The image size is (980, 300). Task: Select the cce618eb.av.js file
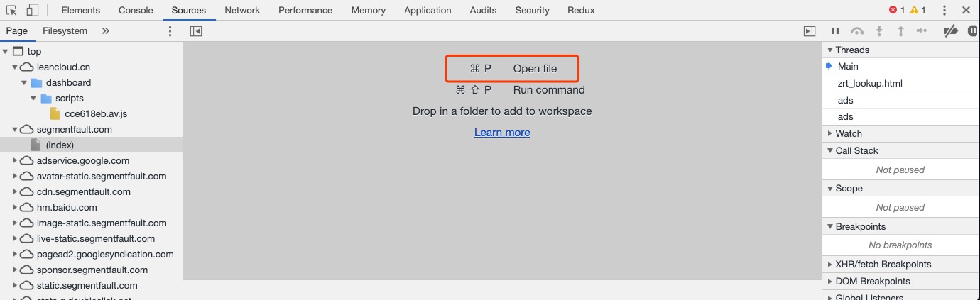pos(96,114)
